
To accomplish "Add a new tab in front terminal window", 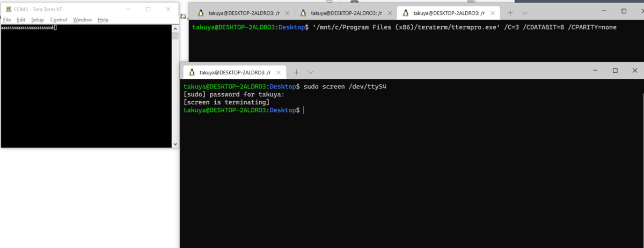I will [x=296, y=72].
